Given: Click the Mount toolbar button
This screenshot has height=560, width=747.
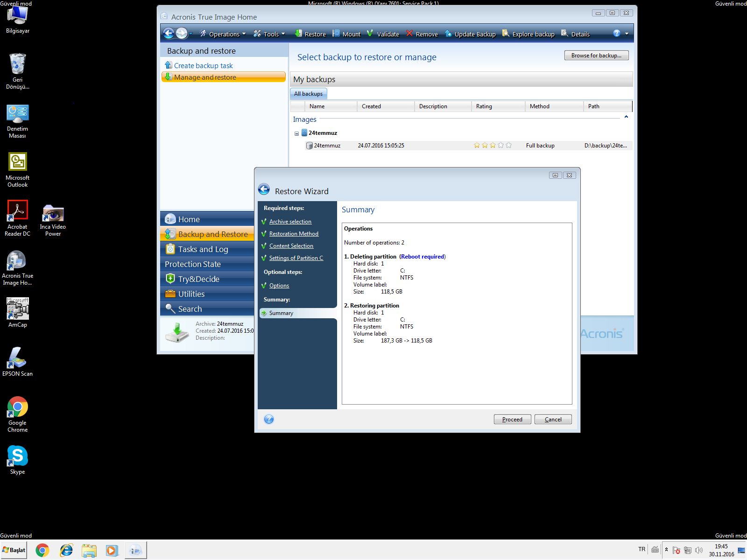Looking at the screenshot, I should (346, 34).
